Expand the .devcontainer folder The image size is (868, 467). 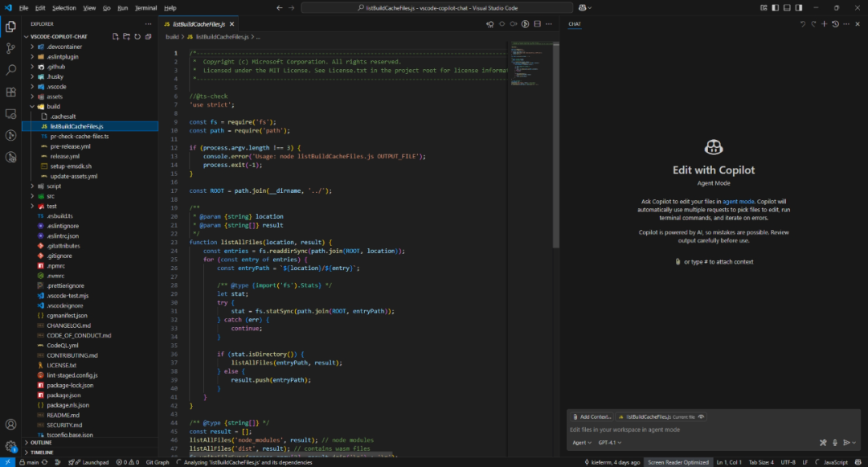point(63,47)
